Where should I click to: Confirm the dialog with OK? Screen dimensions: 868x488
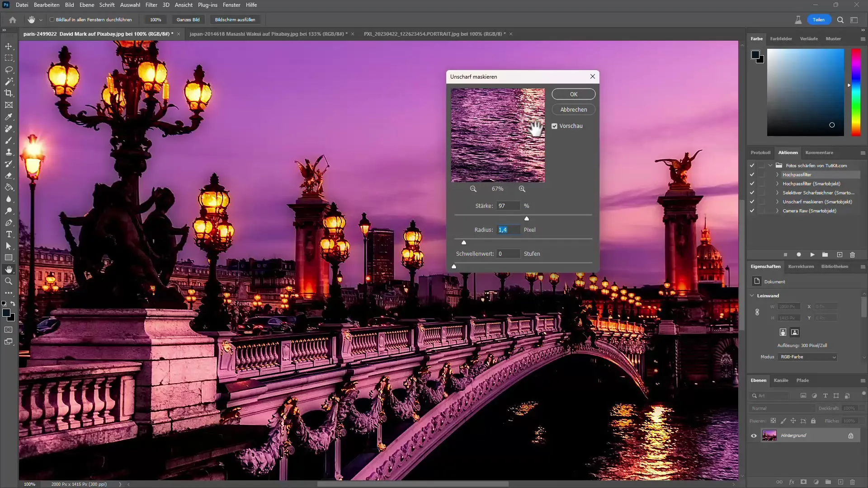pos(573,94)
